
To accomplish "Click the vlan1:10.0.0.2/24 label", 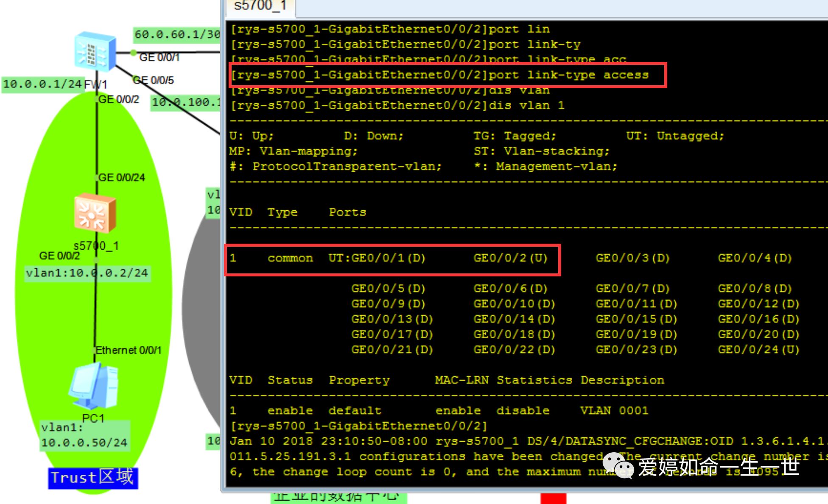I will click(87, 273).
